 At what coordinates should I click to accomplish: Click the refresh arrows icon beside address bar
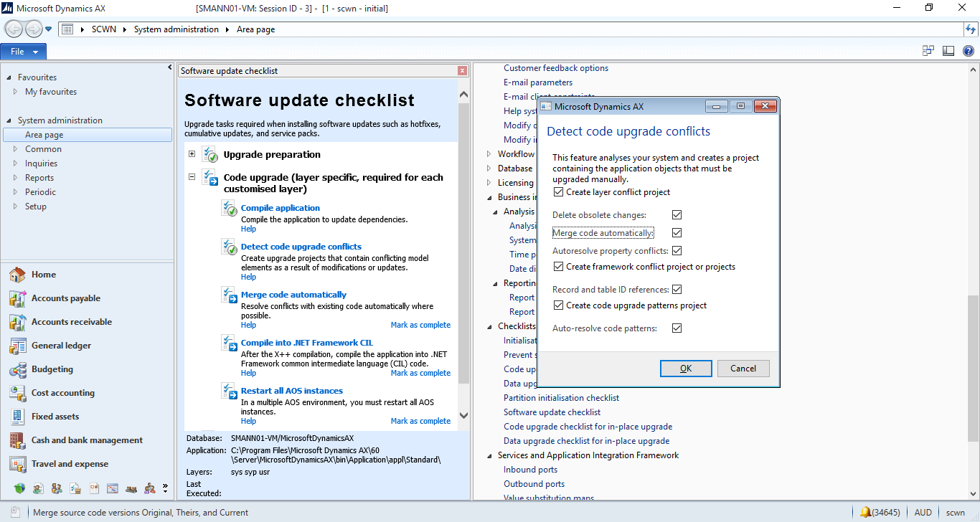[971, 29]
